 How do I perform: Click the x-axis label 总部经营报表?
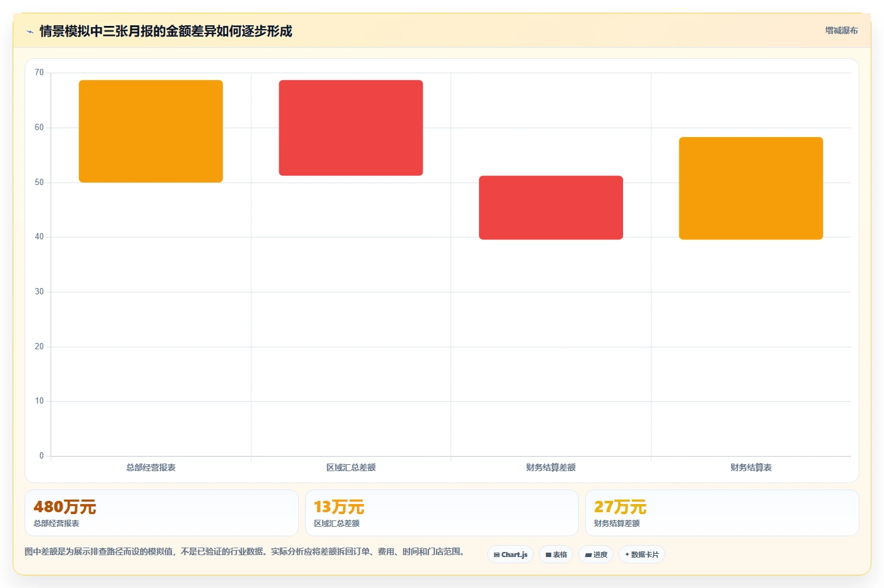(151, 467)
